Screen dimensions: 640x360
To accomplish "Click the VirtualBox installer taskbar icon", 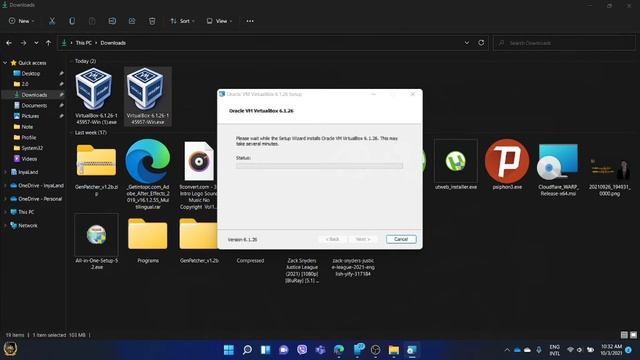I will (412, 350).
